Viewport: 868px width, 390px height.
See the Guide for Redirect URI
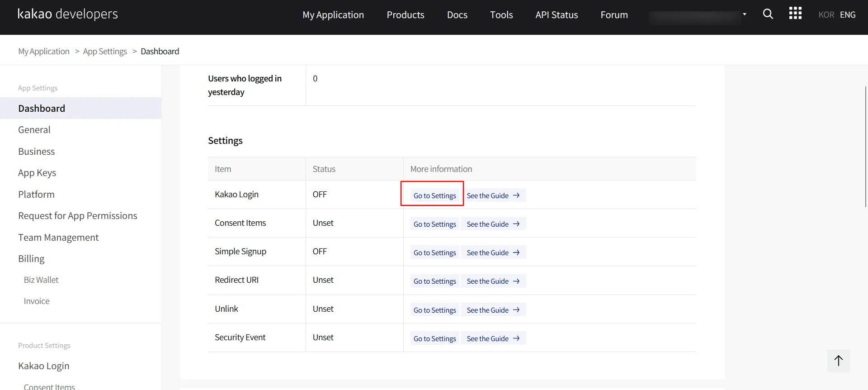point(493,281)
